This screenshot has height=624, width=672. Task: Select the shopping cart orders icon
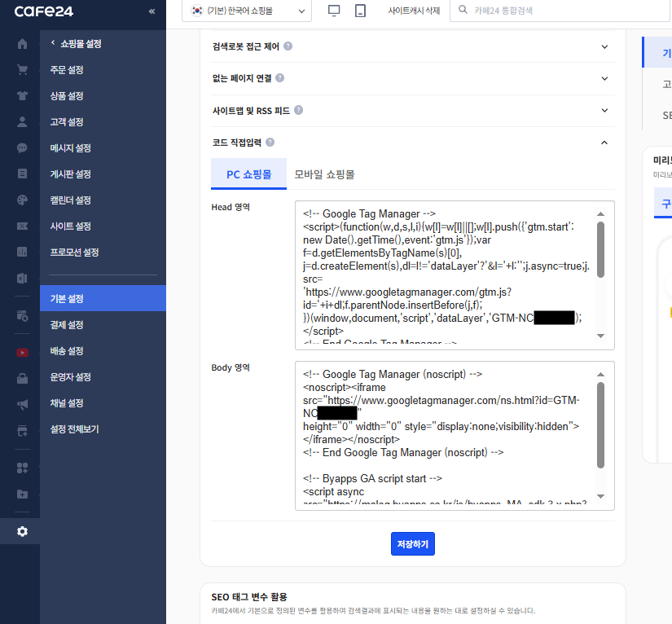pyautogui.click(x=20, y=70)
